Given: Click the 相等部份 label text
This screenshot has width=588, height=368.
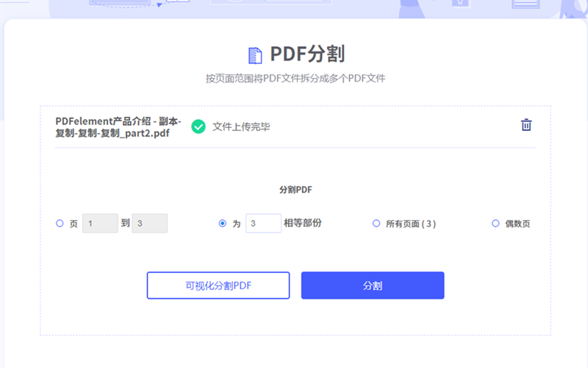Looking at the screenshot, I should [302, 223].
